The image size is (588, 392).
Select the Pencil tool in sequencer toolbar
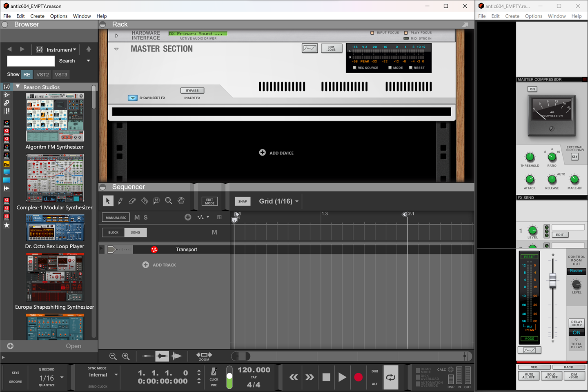click(x=120, y=201)
